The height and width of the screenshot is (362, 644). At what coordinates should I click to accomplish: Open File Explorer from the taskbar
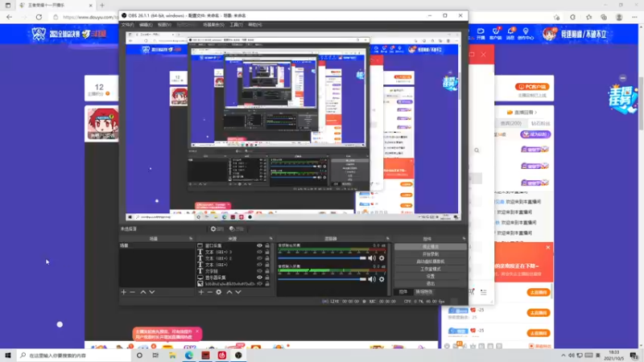172,355
